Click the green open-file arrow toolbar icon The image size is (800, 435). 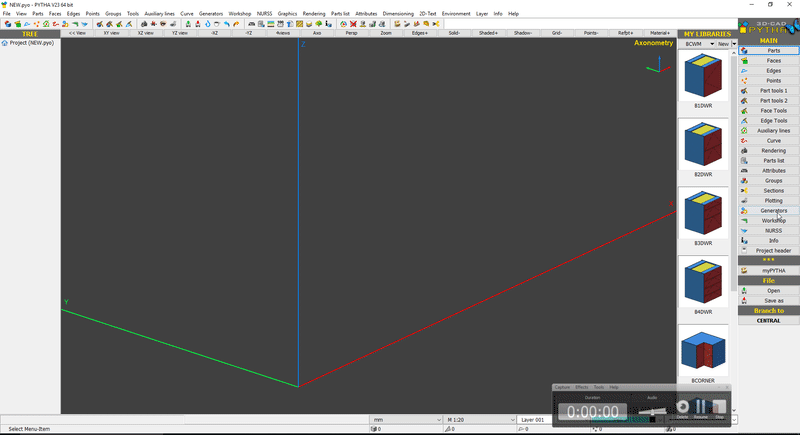point(188,24)
